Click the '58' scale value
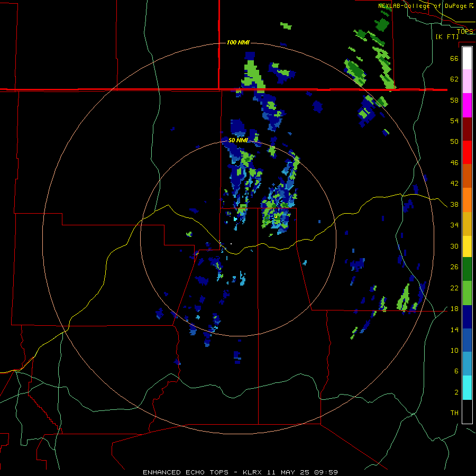This screenshot has height=476, width=476. 454,100
